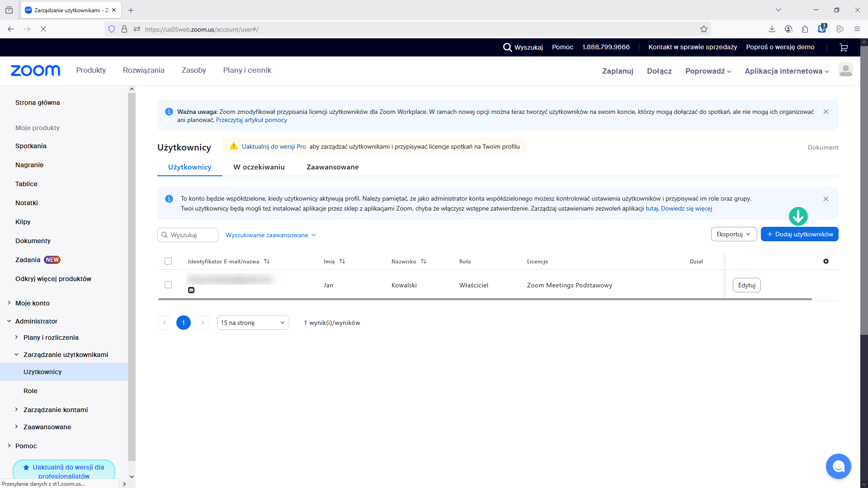Open the shopping cart icon
The width and height of the screenshot is (868, 488).
844,47
